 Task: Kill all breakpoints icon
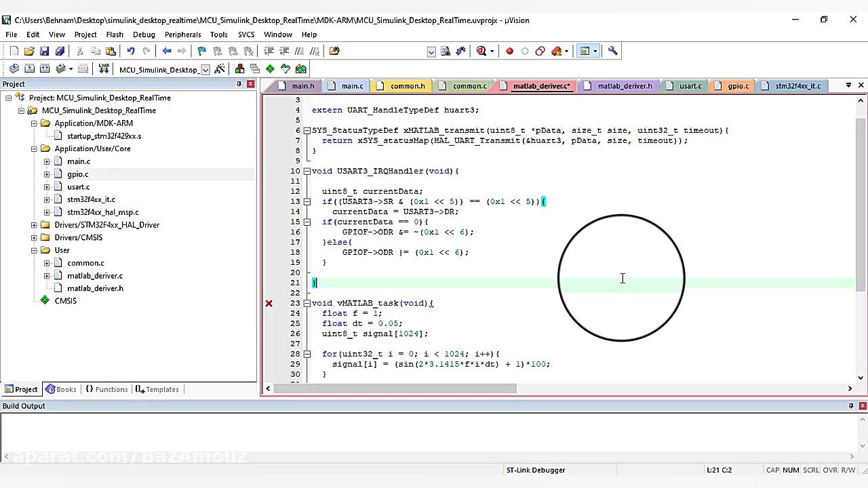coord(557,51)
